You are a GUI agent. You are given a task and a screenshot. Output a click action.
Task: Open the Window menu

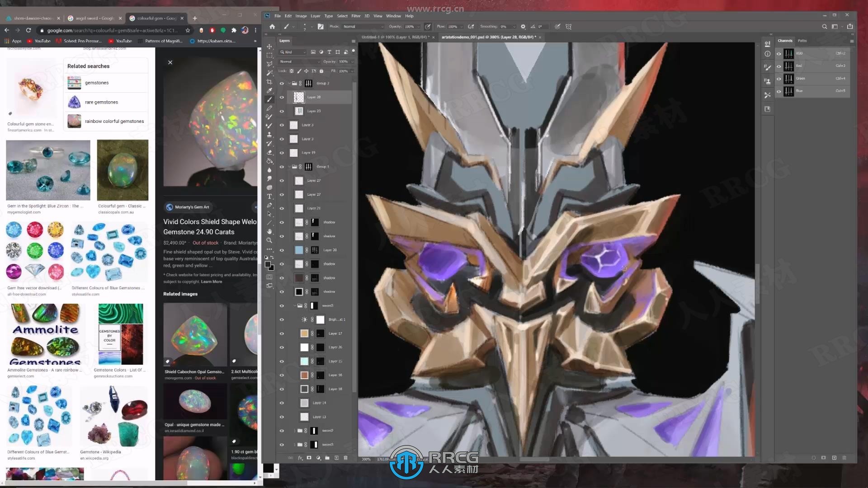pos(393,16)
